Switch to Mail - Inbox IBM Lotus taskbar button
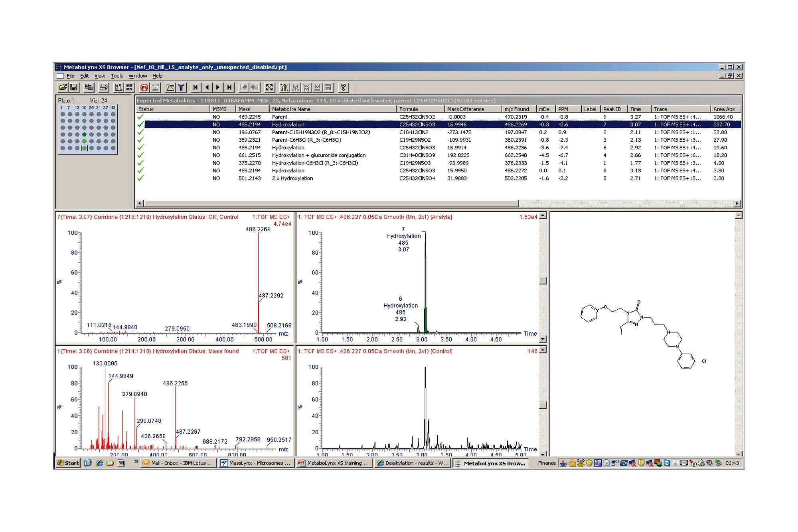 tap(179, 463)
